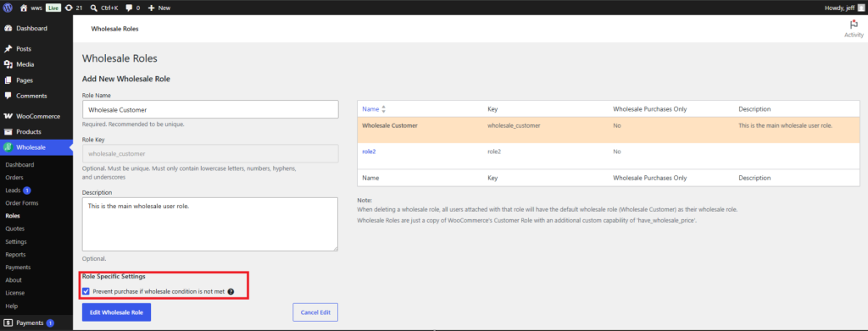Click the Comments icon in sidebar
Viewport: 868px width, 331px height.
(8, 96)
